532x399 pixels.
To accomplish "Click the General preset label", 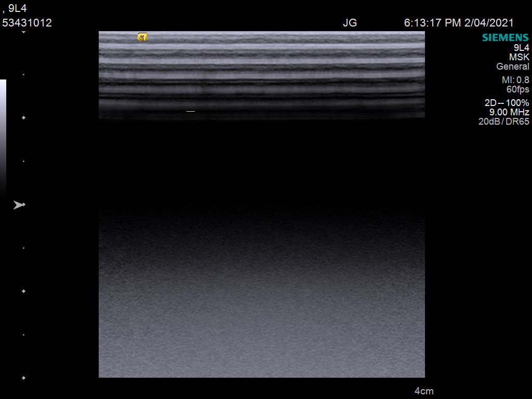I will coord(512,66).
